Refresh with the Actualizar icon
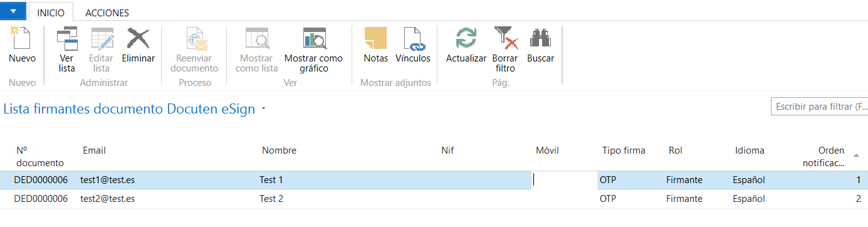Screen dimensions: 868x227 (466, 39)
